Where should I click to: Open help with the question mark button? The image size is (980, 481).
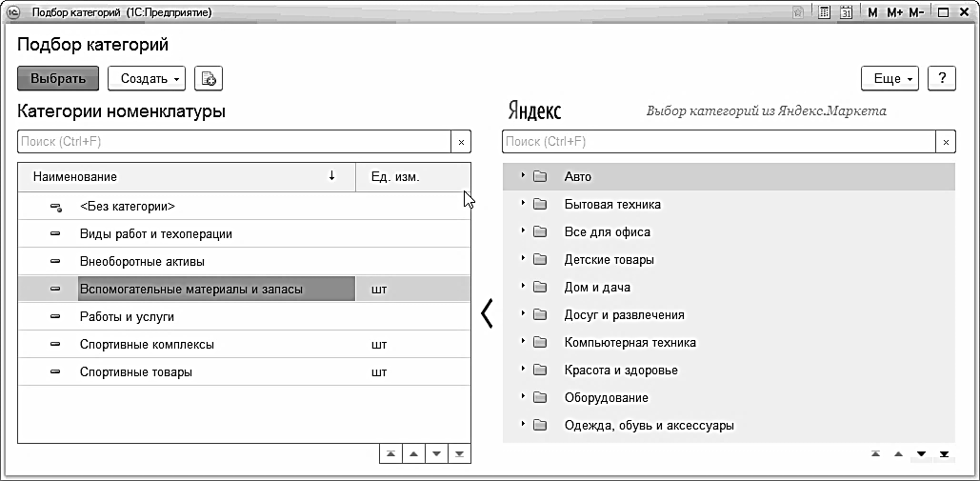(x=941, y=78)
